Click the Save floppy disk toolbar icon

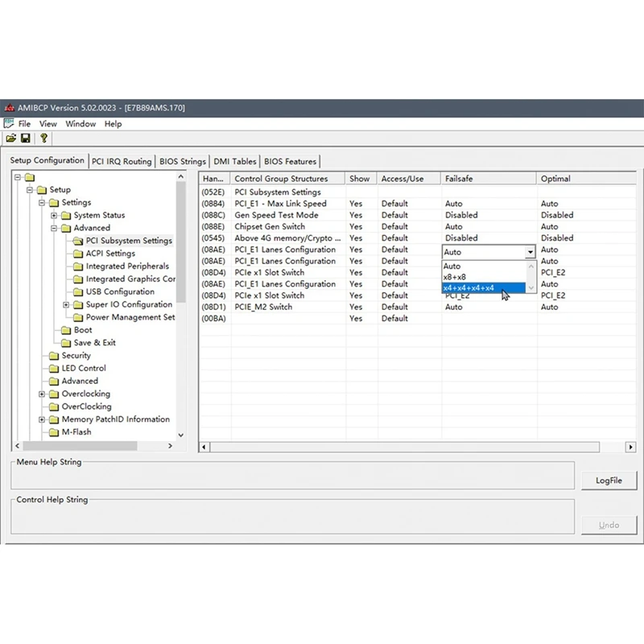(26, 138)
